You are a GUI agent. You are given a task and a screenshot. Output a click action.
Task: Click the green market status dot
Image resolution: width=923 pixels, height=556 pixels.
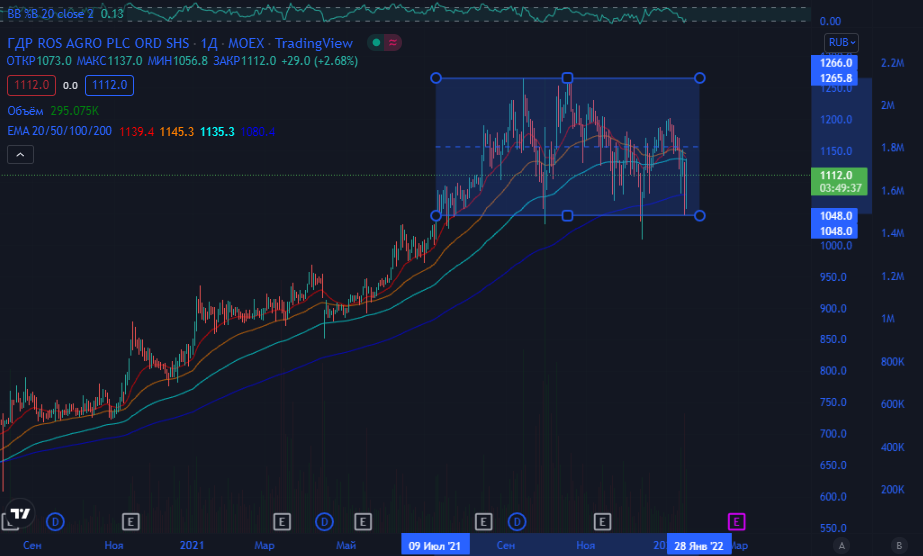point(376,42)
